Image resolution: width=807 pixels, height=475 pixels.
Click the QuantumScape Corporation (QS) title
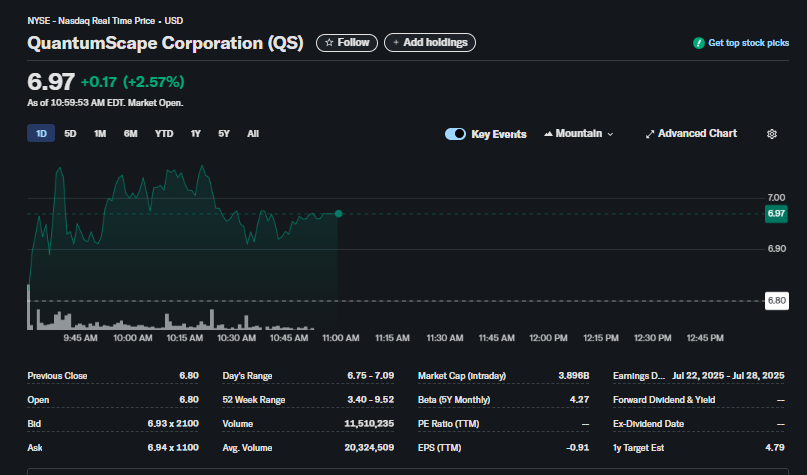pyautogui.click(x=165, y=43)
